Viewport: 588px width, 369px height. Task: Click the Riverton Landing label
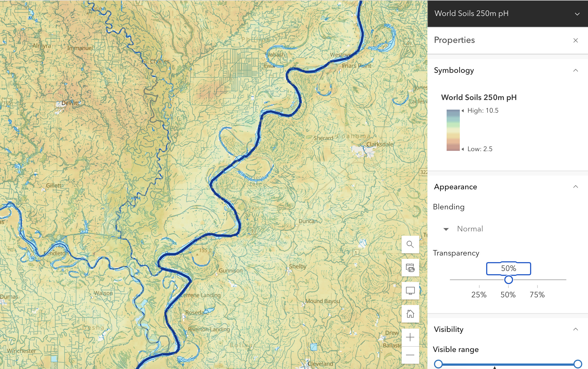pyautogui.click(x=209, y=329)
